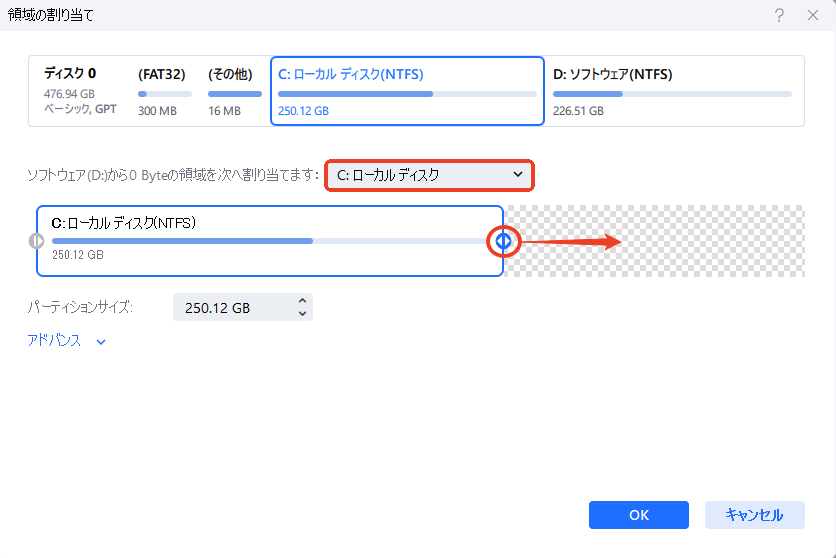The width and height of the screenshot is (836, 558).
Task: Decrease partition size with down arrow
Action: (x=303, y=314)
